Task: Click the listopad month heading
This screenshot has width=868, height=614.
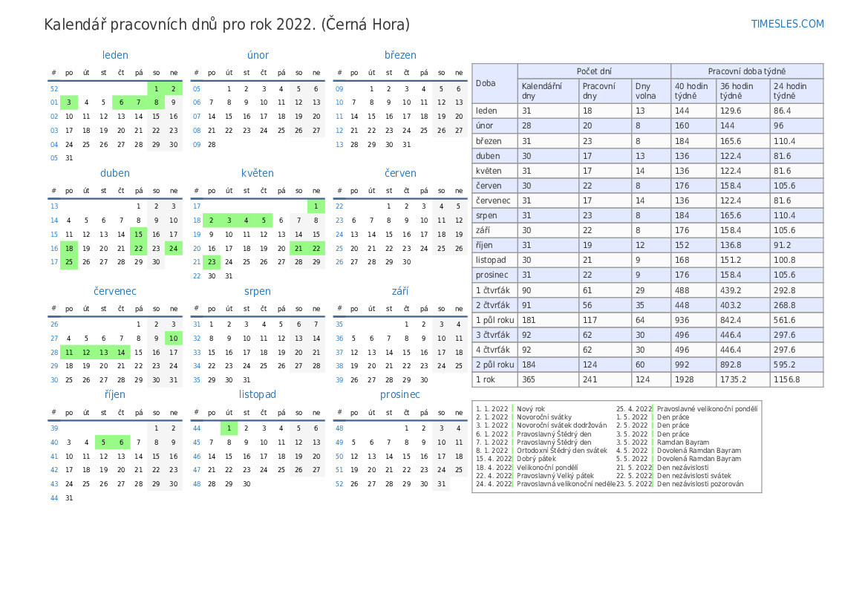Action: click(x=258, y=394)
